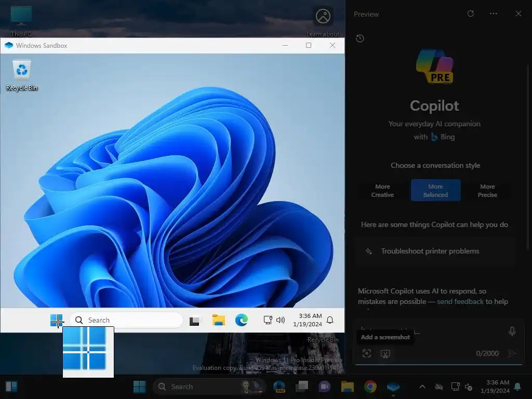Click the Copilot panel scrollbar
Image resolution: width=532 pixels, height=399 pixels.
click(x=528, y=156)
